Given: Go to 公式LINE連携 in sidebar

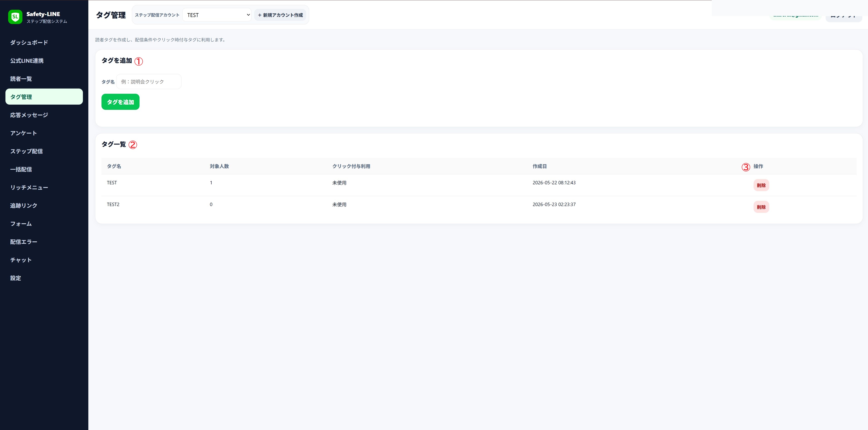Looking at the screenshot, I should click(x=44, y=61).
